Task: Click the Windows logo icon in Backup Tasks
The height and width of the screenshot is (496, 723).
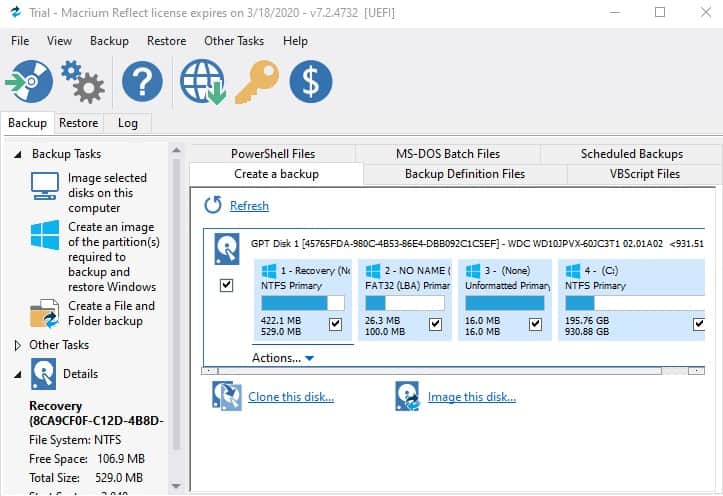Action: pos(45,235)
